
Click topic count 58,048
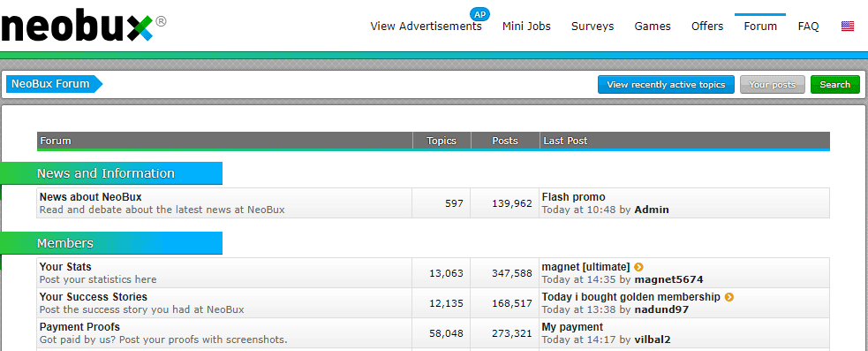[x=446, y=333]
